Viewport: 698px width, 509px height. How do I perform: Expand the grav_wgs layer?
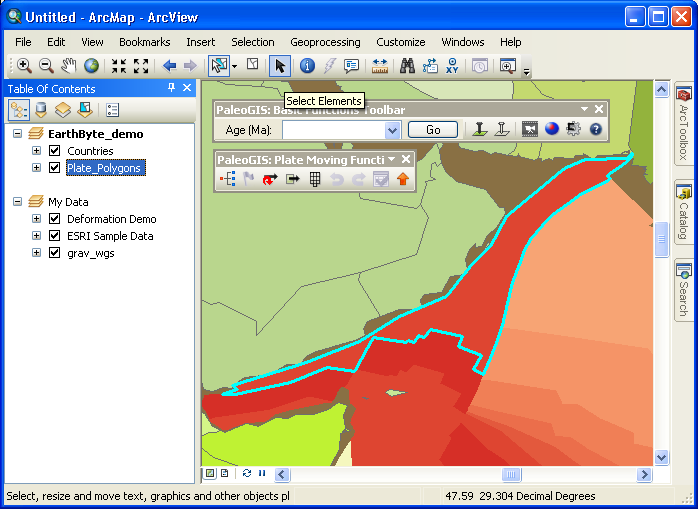37,252
